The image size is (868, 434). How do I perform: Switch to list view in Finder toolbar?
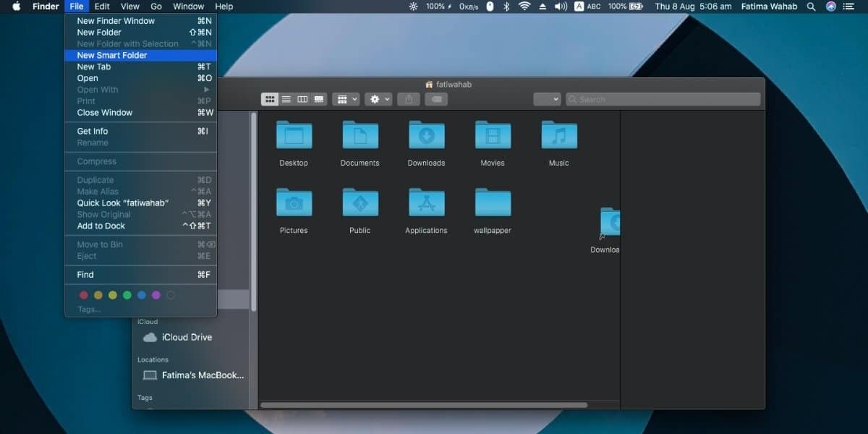pyautogui.click(x=286, y=99)
